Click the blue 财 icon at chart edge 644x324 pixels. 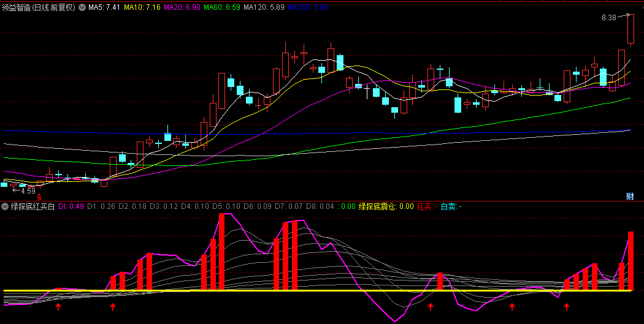(x=629, y=196)
